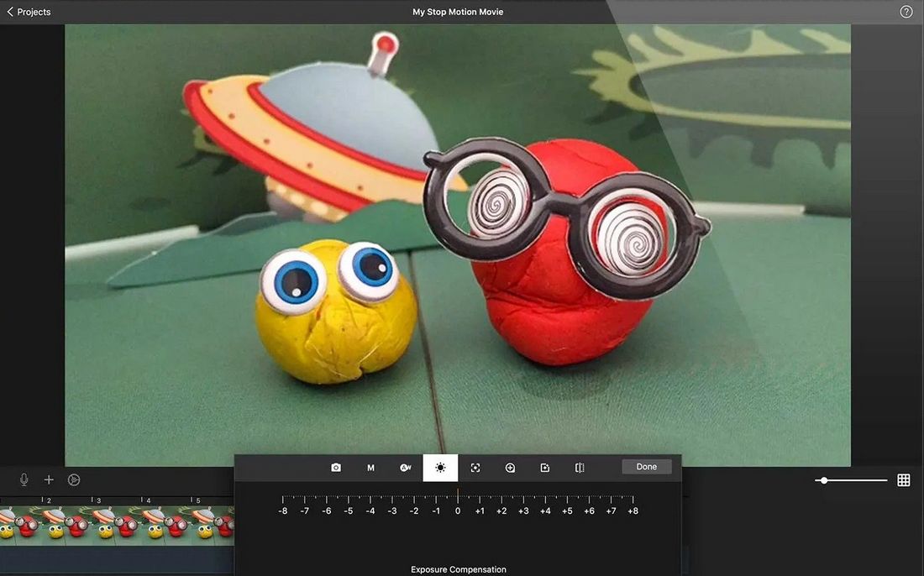Play the movie with the play icon
The height and width of the screenshot is (576, 924).
[74, 479]
